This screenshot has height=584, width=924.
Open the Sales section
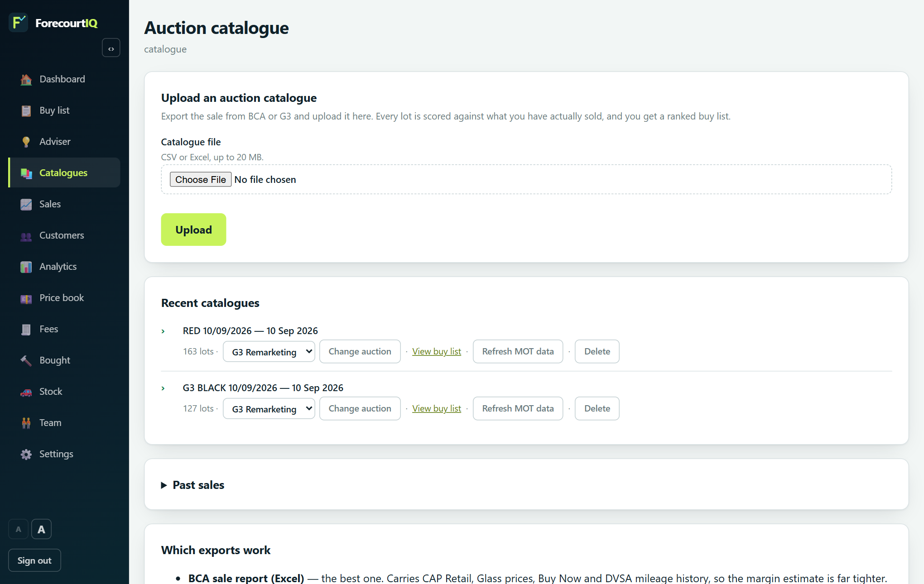64,204
